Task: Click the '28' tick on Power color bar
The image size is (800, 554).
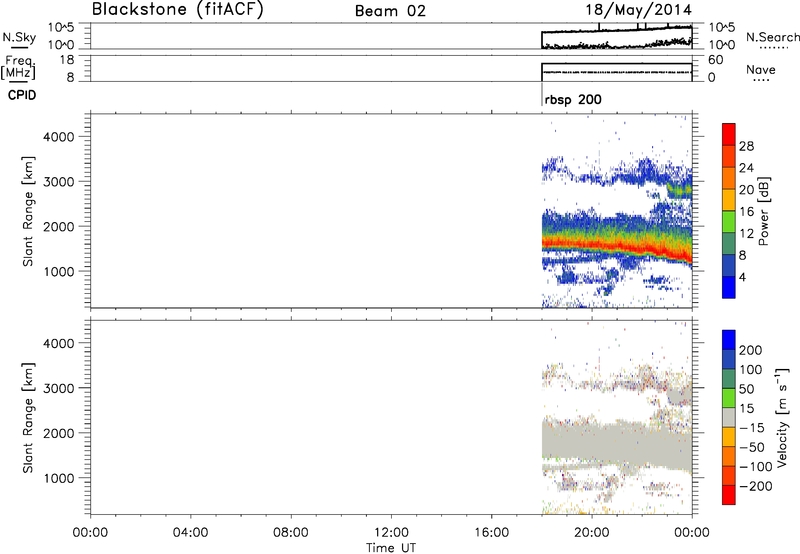Action: click(x=746, y=146)
